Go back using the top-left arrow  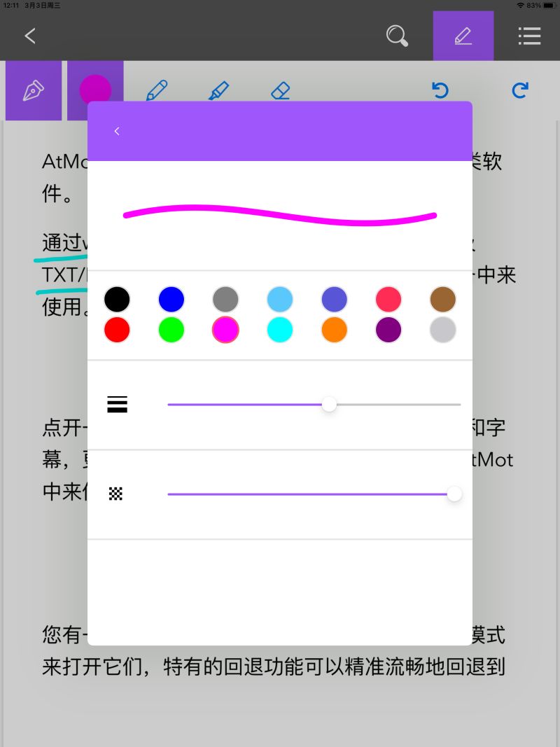(x=30, y=36)
